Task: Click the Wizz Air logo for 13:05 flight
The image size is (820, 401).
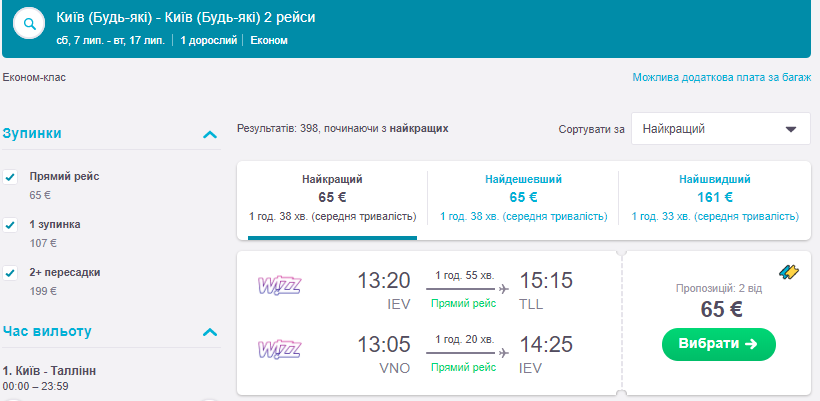Action: click(x=277, y=349)
